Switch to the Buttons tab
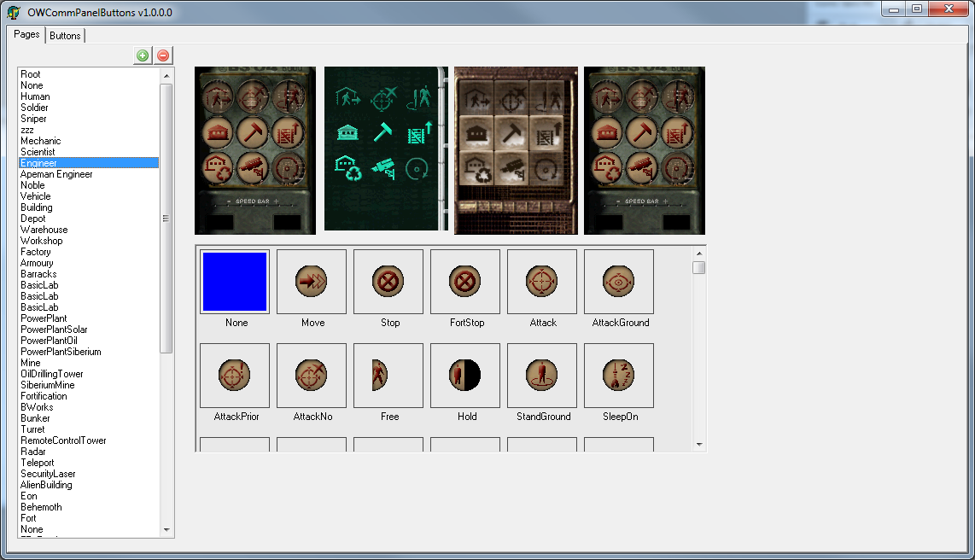 tap(65, 36)
